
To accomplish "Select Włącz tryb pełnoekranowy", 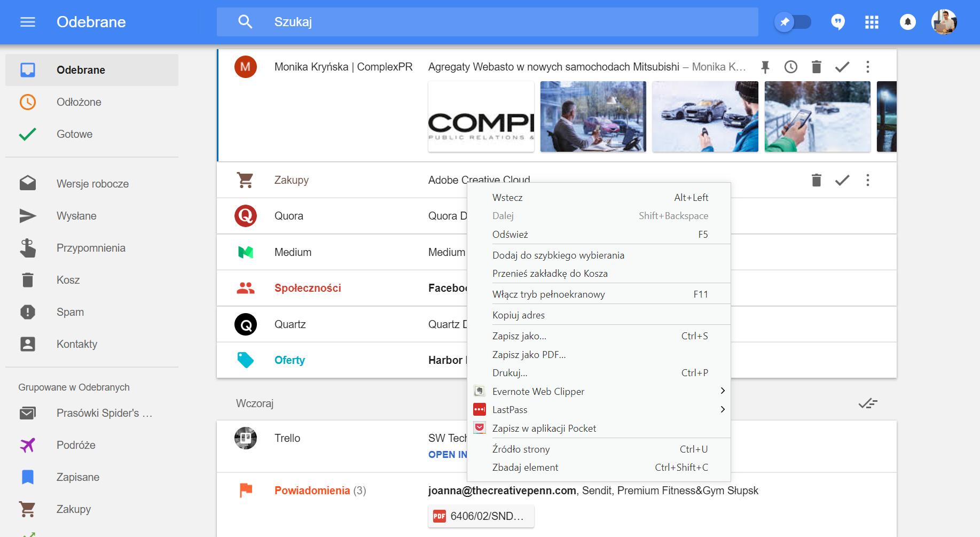I will click(x=599, y=294).
